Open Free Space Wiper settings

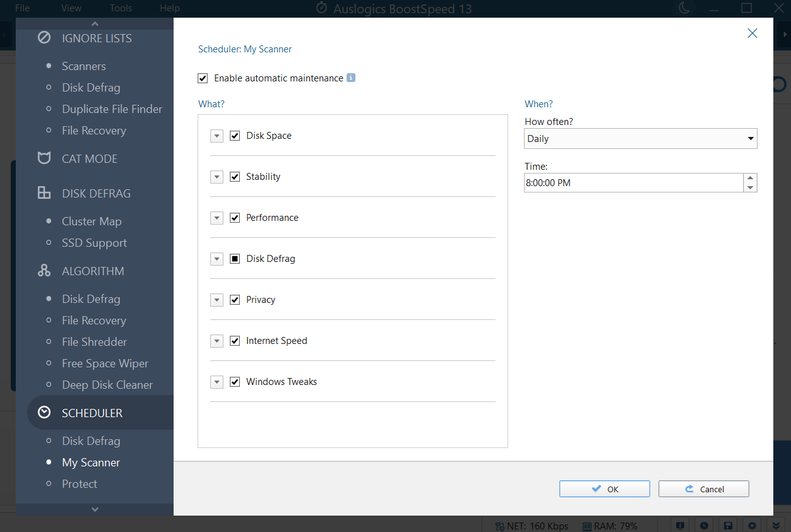pos(105,364)
